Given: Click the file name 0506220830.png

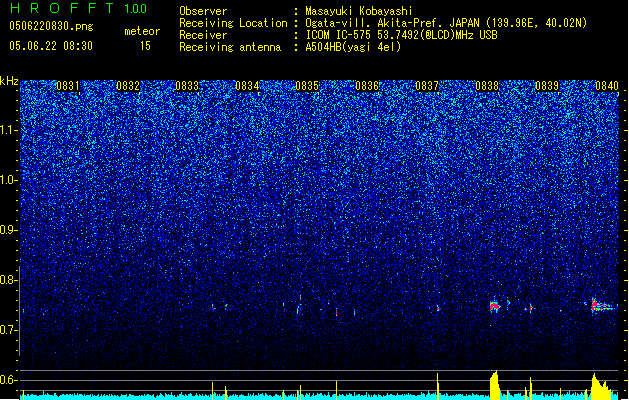Looking at the screenshot, I should (51, 27).
